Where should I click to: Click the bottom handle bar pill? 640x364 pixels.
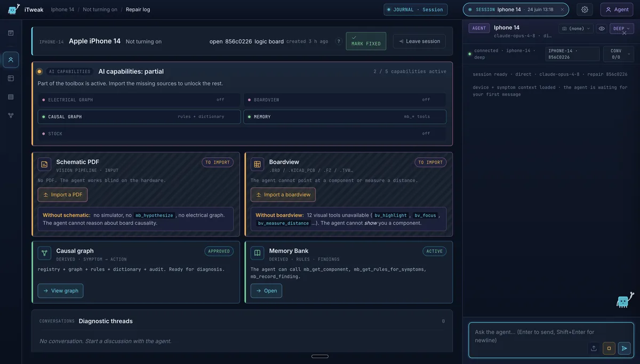(x=320, y=356)
